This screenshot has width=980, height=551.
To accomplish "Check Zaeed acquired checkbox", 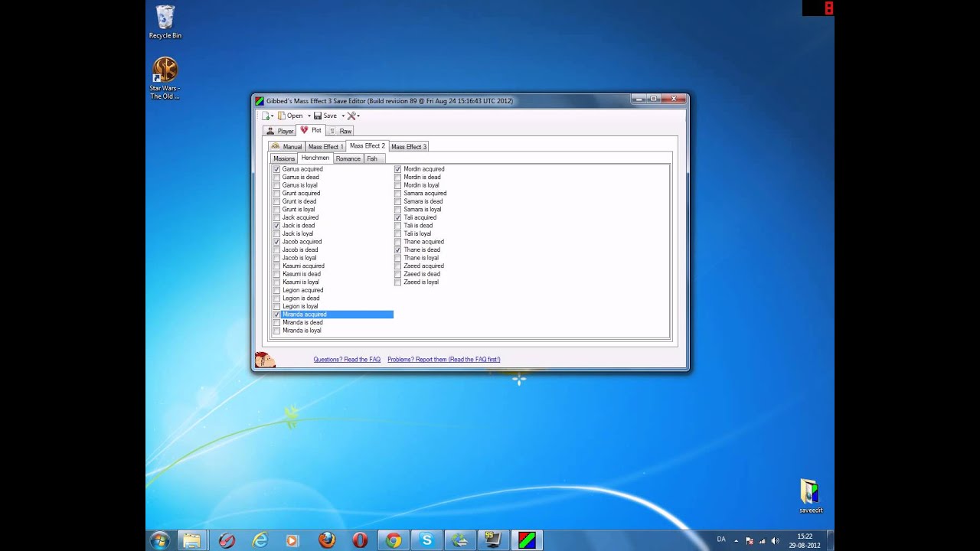I will click(398, 266).
